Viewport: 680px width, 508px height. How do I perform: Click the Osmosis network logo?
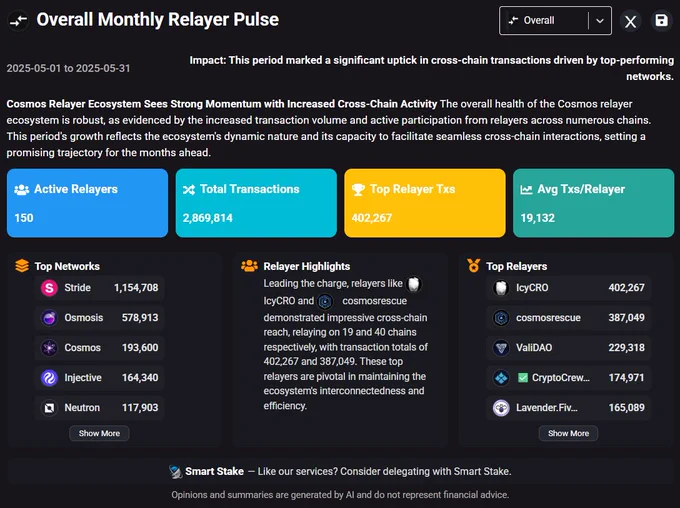pos(49,318)
